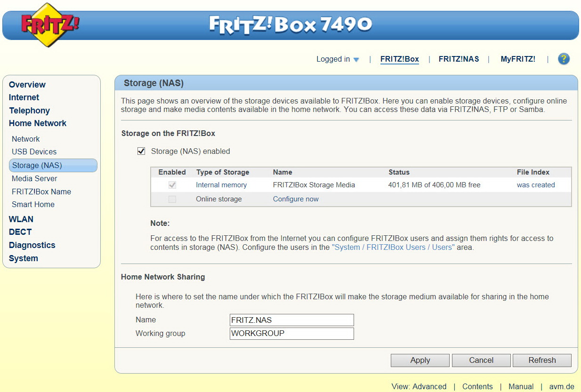
Task: Toggle Online storage enabled checkbox
Action: 172,200
